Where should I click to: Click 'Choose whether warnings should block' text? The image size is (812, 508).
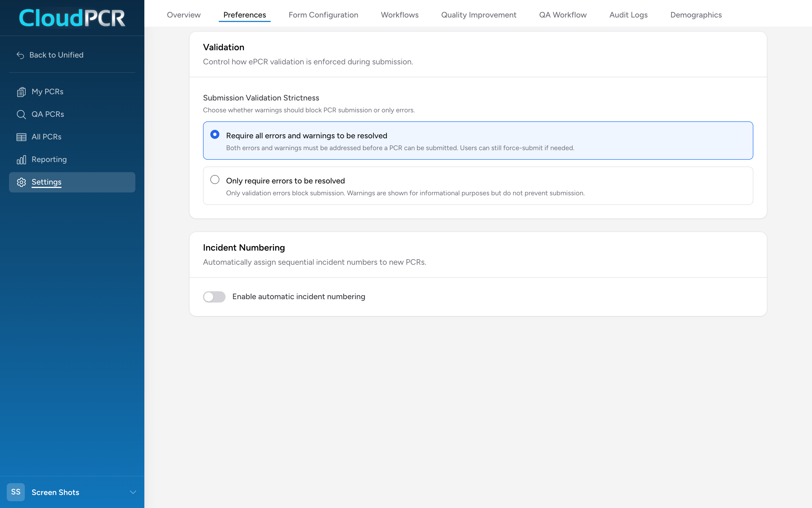[x=309, y=110]
